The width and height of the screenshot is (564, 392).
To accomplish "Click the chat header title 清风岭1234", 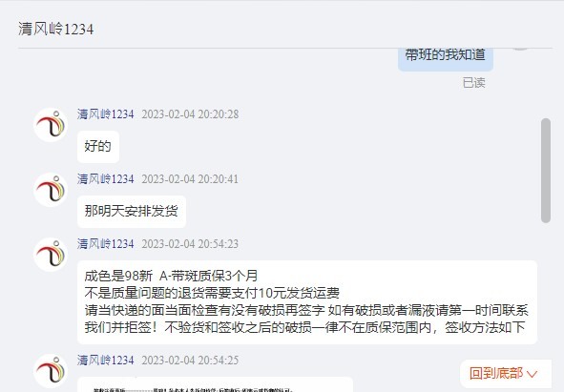I will click(56, 30).
